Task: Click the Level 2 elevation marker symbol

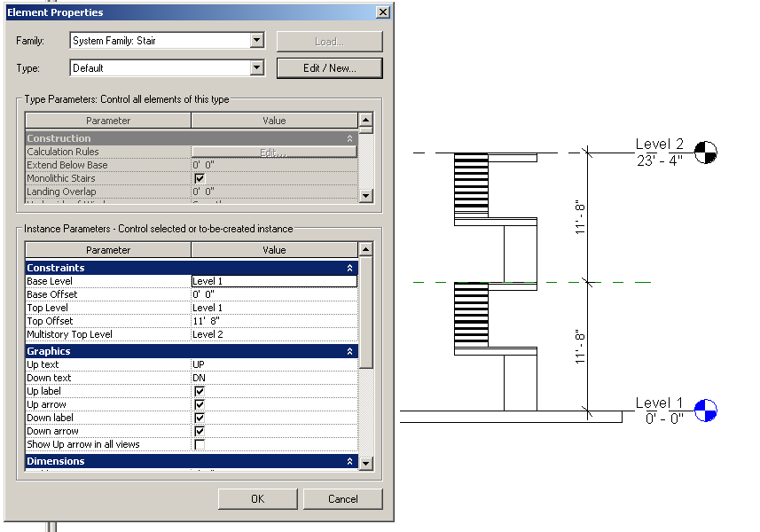Action: 705,153
